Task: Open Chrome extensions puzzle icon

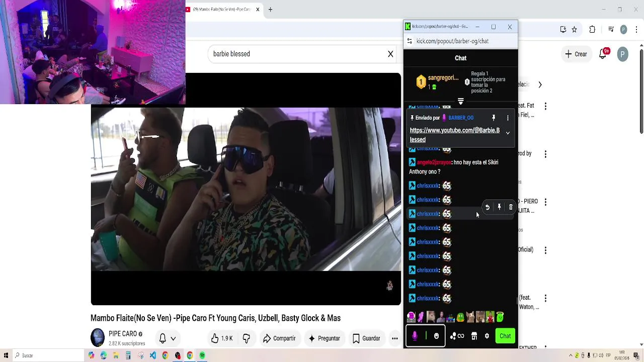Action: (x=592, y=30)
